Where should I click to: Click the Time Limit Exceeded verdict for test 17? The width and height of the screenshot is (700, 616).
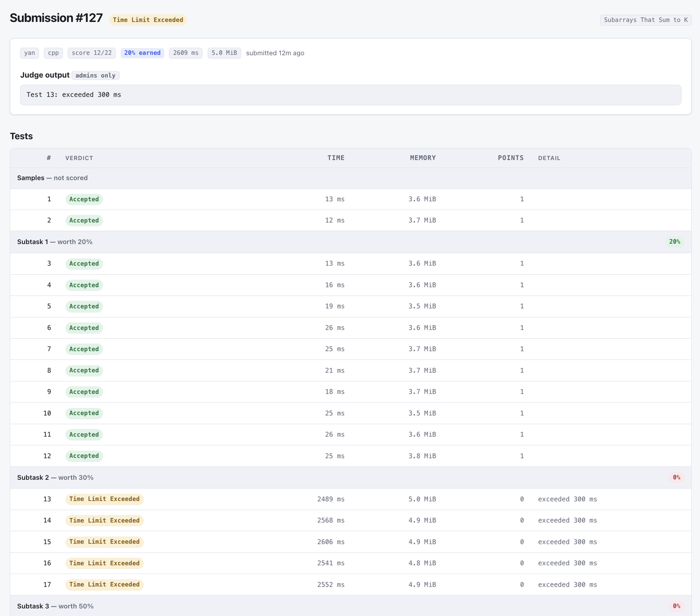105,584
